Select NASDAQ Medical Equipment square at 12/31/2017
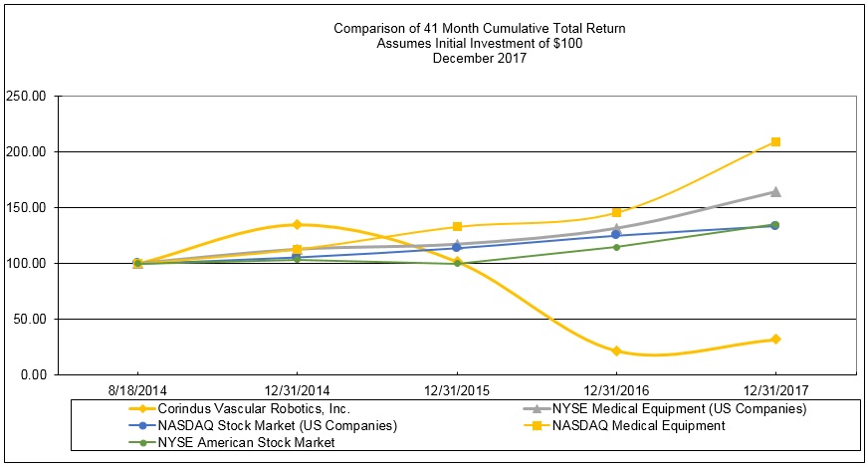This screenshot has height=467, width=868. 775,141
